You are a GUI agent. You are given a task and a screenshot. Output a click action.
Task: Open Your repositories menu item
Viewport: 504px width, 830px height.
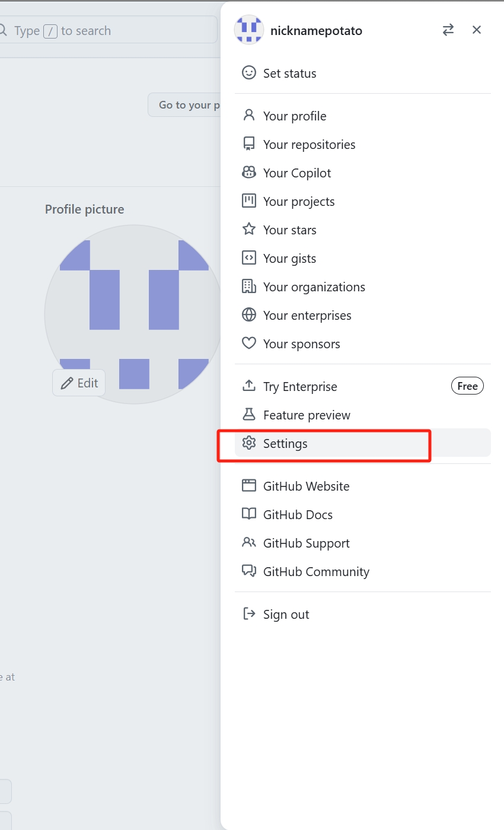pos(309,145)
